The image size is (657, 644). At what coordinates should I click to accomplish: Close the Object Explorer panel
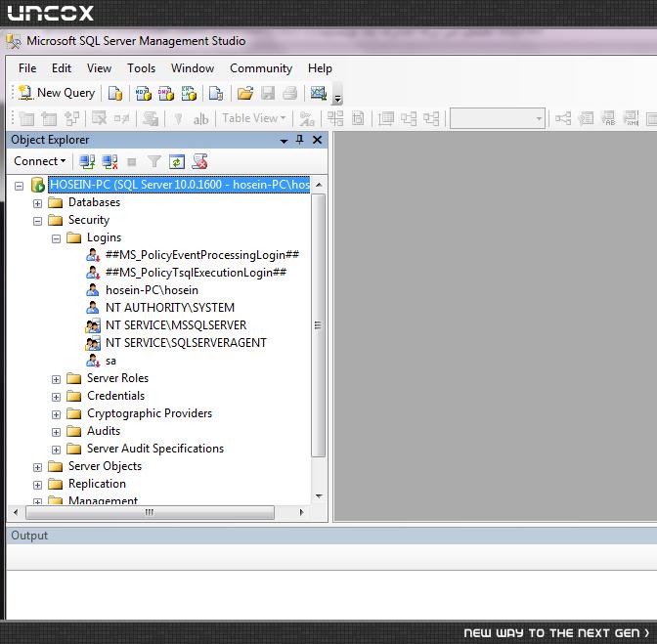pos(317,140)
